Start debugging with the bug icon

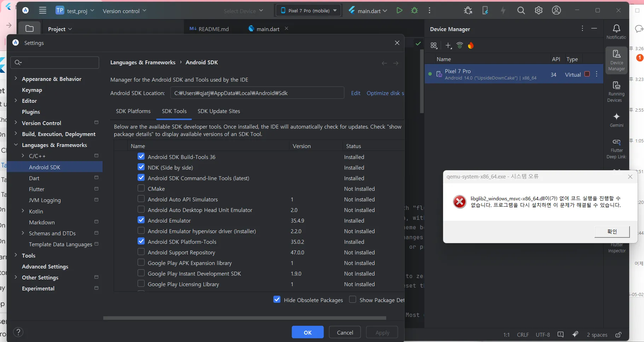point(414,11)
